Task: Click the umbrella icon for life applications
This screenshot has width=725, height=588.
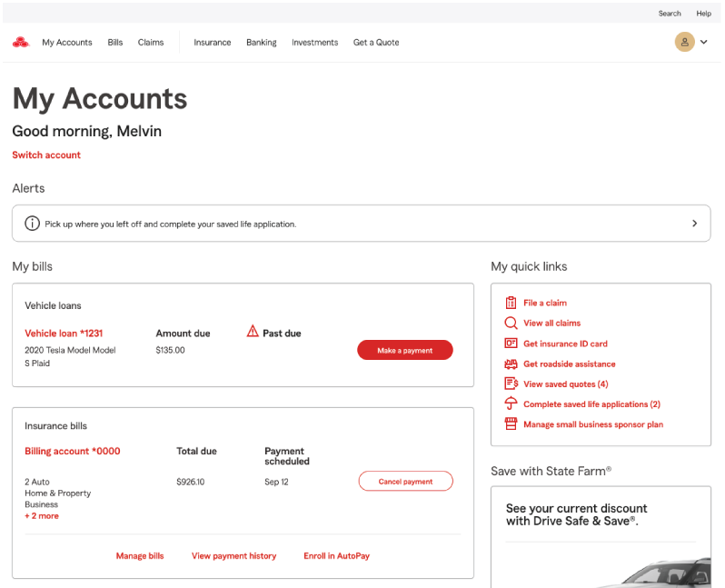Action: [x=511, y=404]
